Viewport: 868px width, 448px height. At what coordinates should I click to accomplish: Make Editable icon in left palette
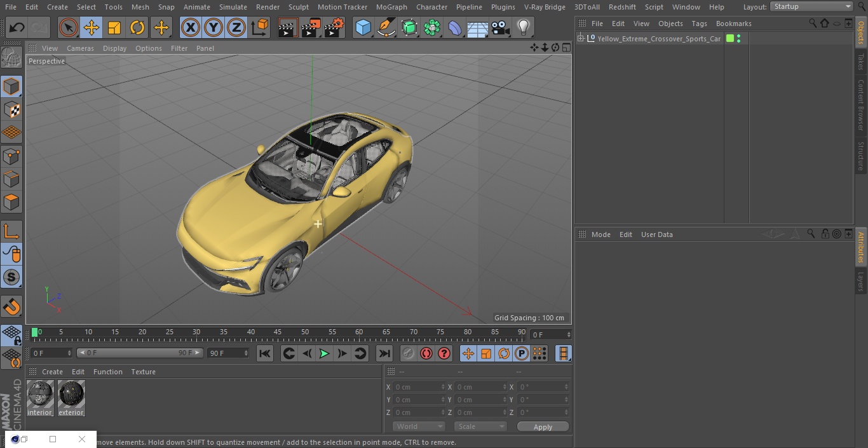[x=11, y=58]
